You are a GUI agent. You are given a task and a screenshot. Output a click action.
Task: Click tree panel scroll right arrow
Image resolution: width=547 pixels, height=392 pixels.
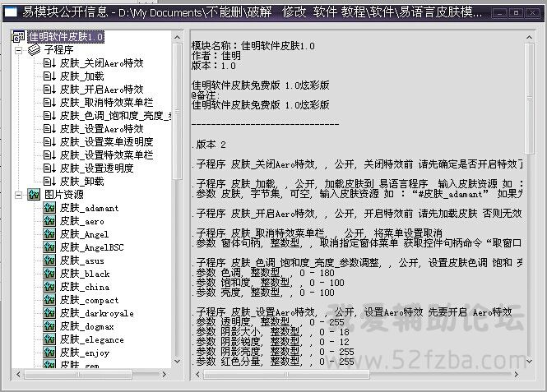pos(164,375)
